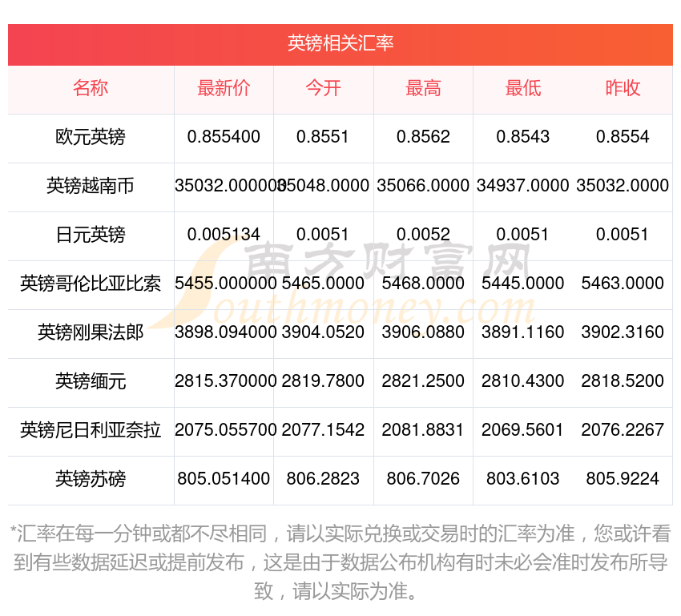Viewport: 681px width, 616px height.
Task: Click open price 0.8551
Action: [323, 137]
